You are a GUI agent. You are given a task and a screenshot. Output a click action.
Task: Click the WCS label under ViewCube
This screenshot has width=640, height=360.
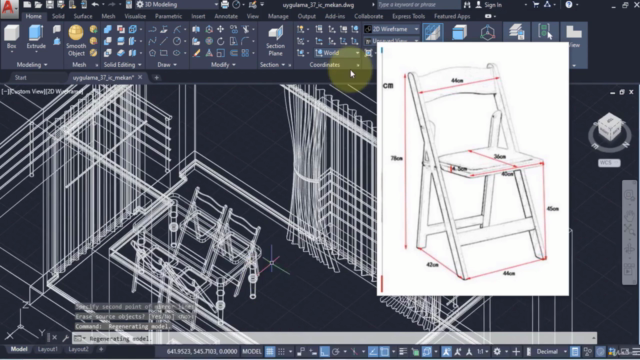click(609, 162)
